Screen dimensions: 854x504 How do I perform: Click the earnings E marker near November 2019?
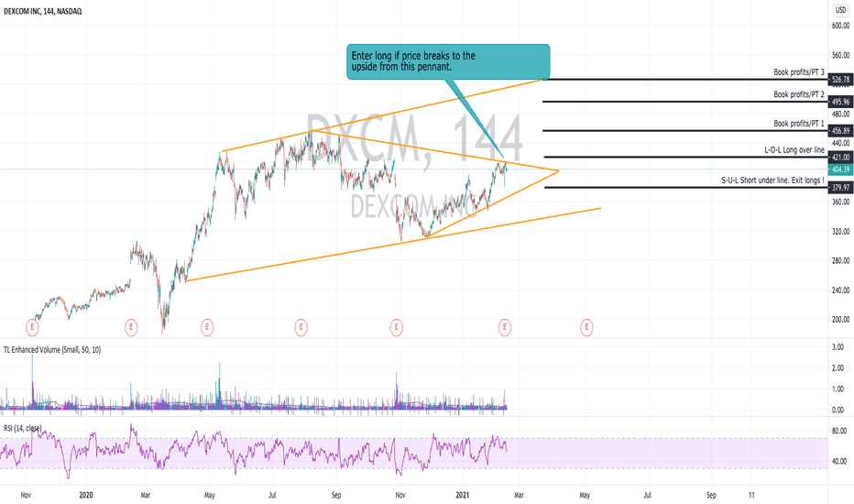pyautogui.click(x=33, y=327)
